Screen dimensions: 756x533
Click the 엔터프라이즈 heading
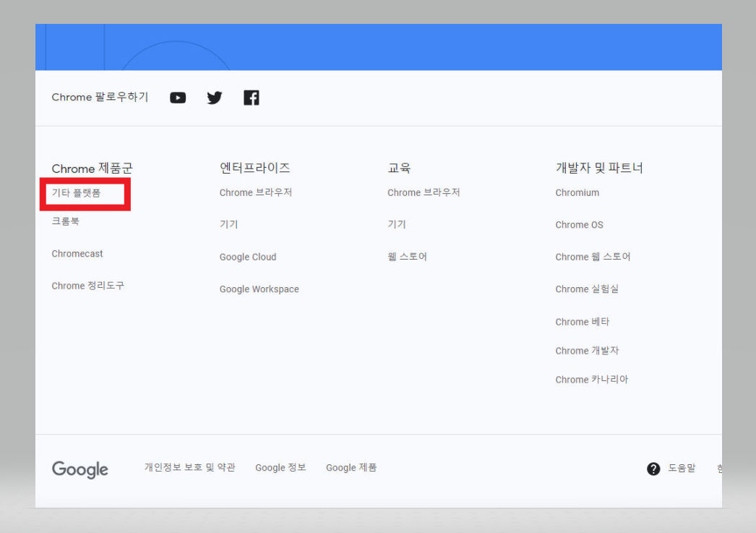tap(255, 168)
